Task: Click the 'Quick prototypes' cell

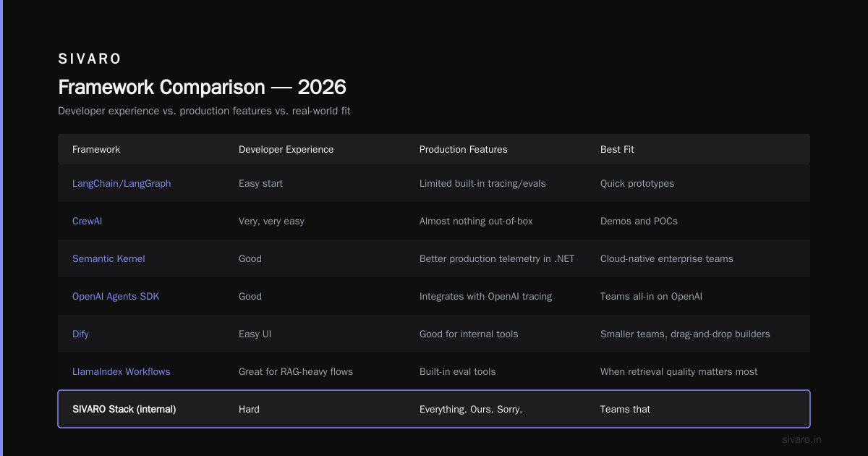Action: 637,183
